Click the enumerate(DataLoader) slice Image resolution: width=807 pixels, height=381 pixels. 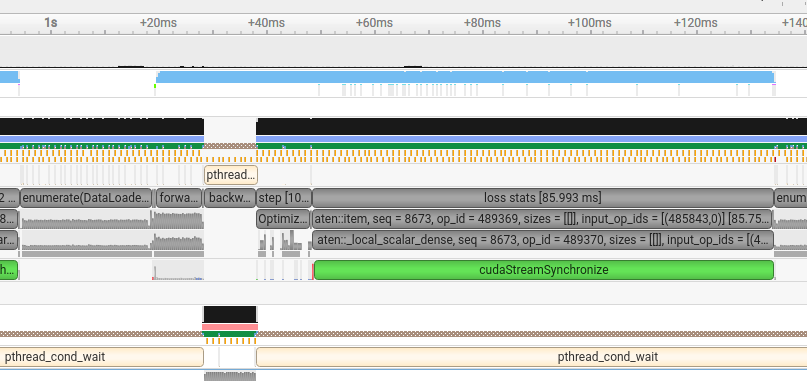pos(86,198)
